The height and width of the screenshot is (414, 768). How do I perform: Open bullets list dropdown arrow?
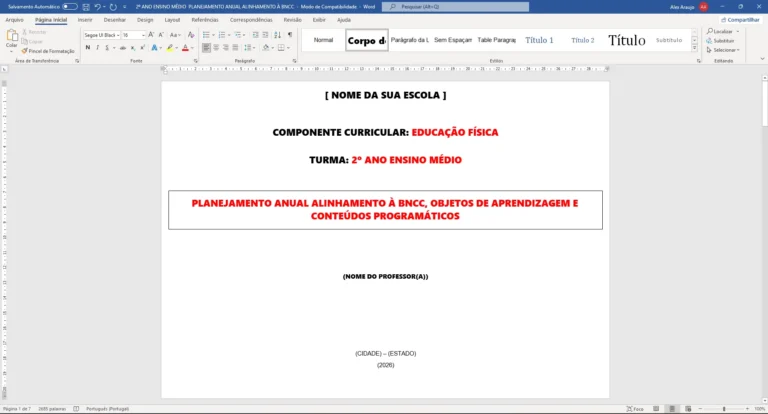tap(214, 35)
